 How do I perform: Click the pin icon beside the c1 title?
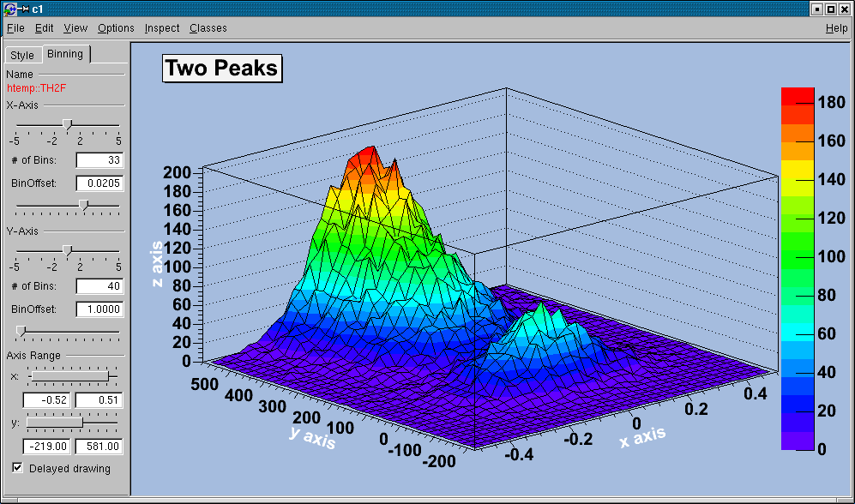click(x=23, y=9)
